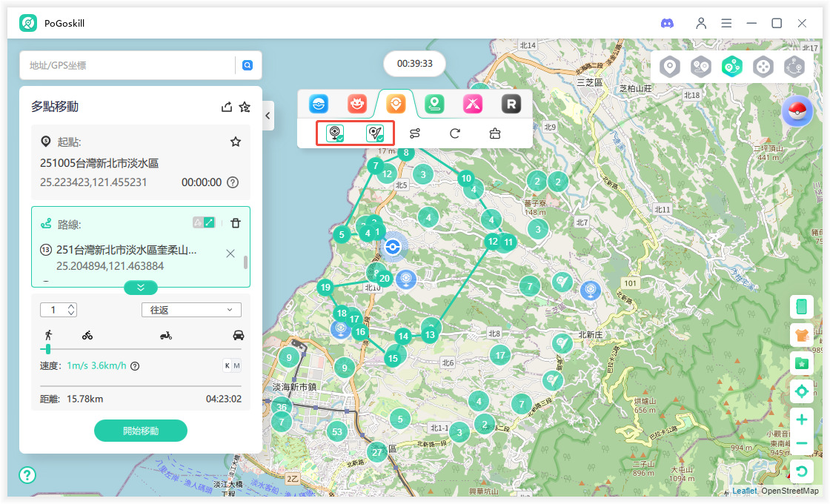Toggle the PokéStop display checkbox icon
The width and height of the screenshot is (830, 504).
[336, 133]
